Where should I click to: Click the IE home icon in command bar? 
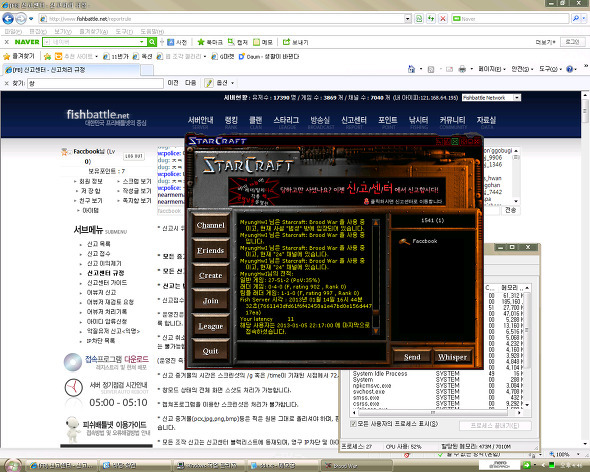(x=411, y=69)
